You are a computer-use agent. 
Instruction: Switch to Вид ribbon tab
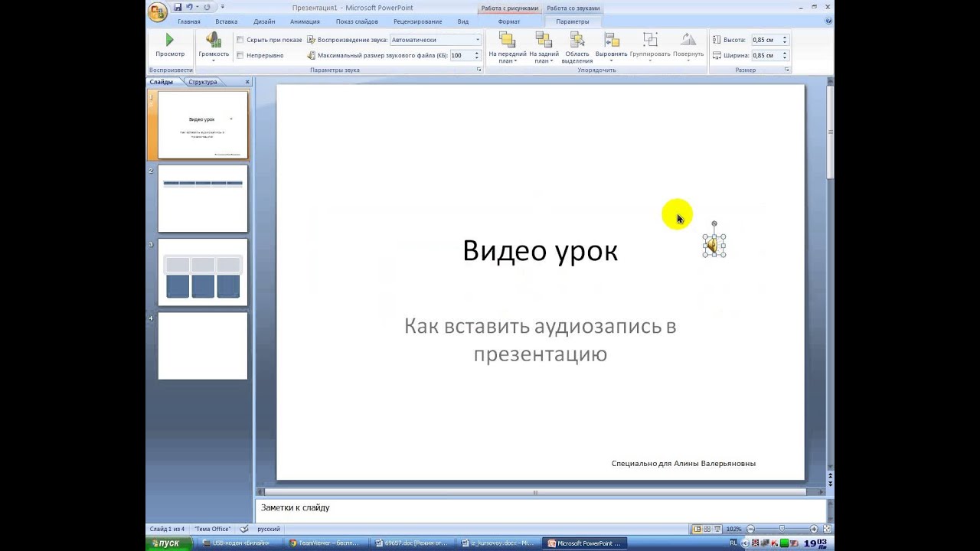click(x=462, y=21)
